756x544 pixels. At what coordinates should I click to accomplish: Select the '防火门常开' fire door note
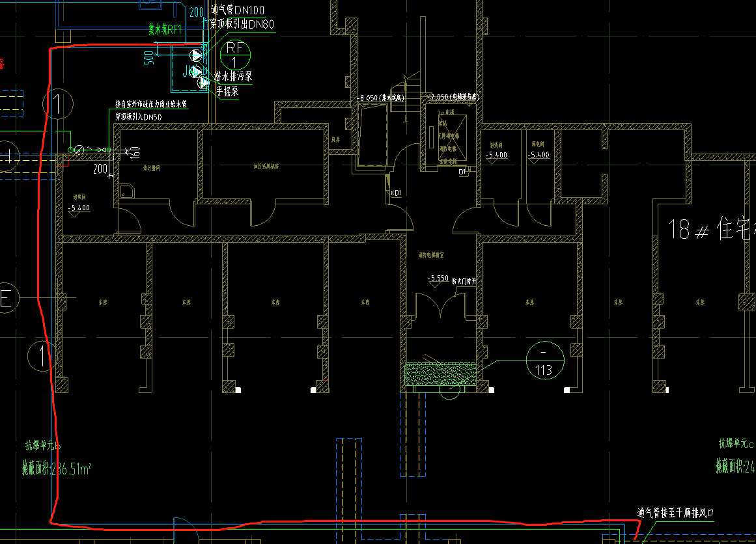[x=464, y=281]
